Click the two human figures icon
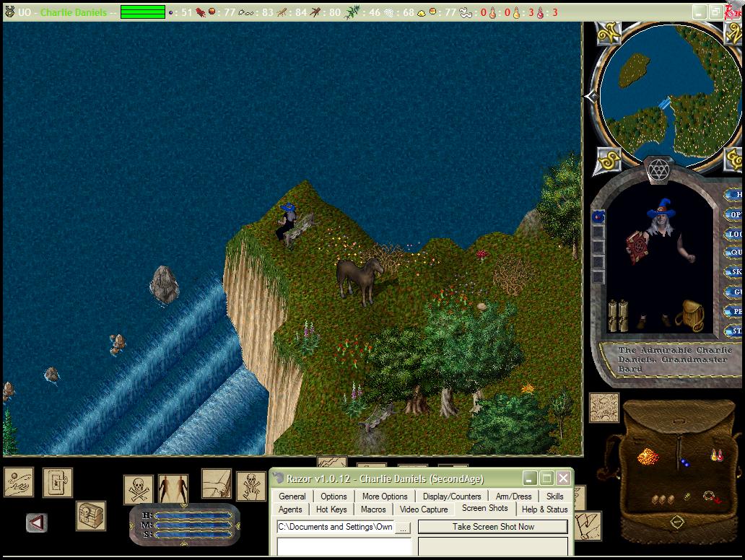Viewport: 745px width, 560px height. (173, 489)
